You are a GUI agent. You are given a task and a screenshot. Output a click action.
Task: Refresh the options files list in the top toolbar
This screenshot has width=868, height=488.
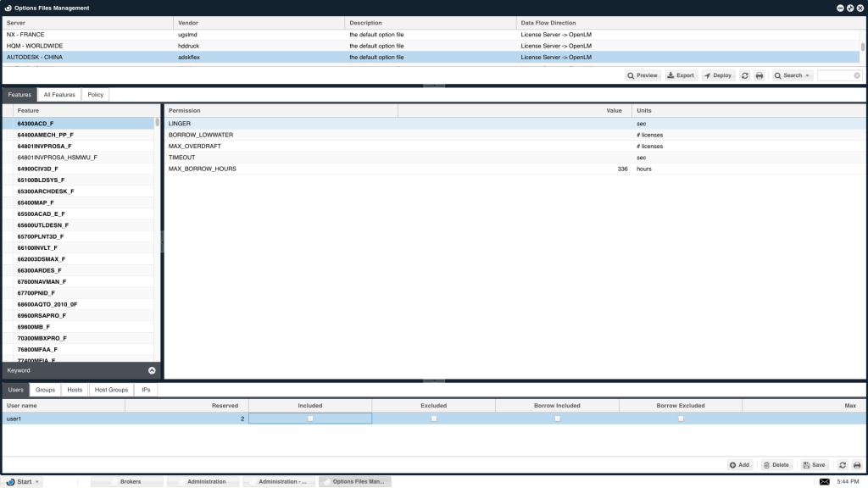pyautogui.click(x=745, y=75)
